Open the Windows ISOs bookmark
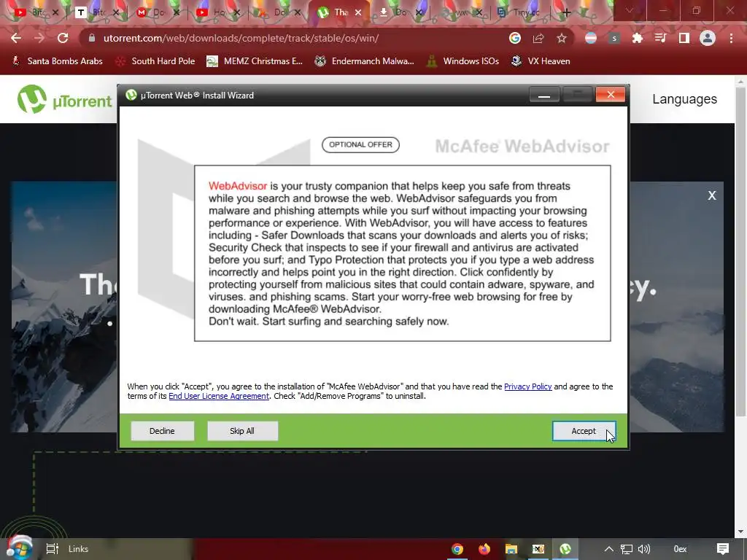The height and width of the screenshot is (560, 747). 462,61
